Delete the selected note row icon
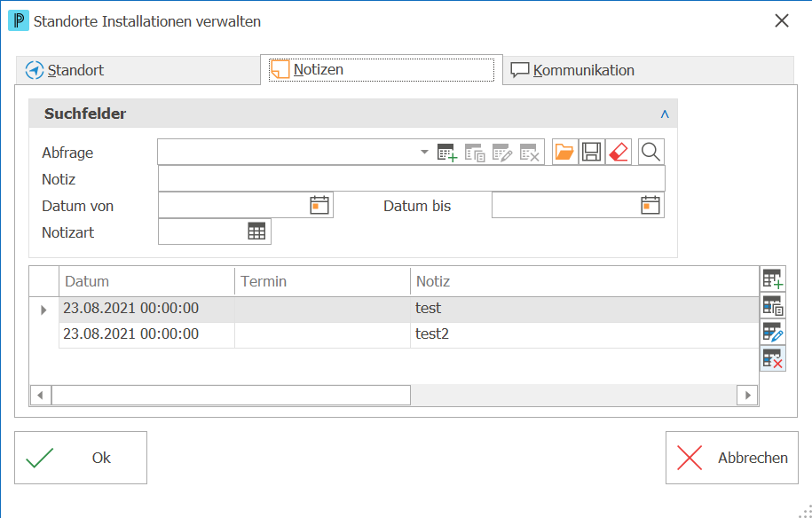 pyautogui.click(x=773, y=358)
